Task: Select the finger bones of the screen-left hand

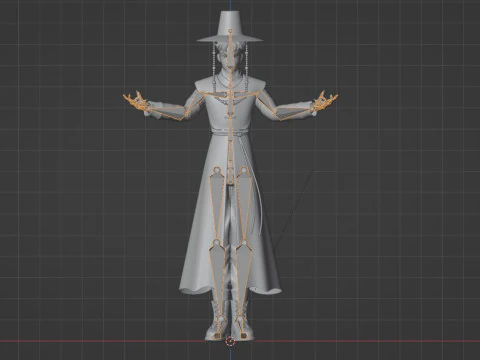Action: pos(136,101)
